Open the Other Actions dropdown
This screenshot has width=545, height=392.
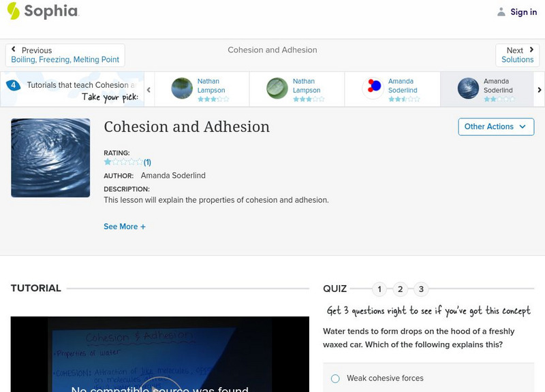pyautogui.click(x=496, y=127)
